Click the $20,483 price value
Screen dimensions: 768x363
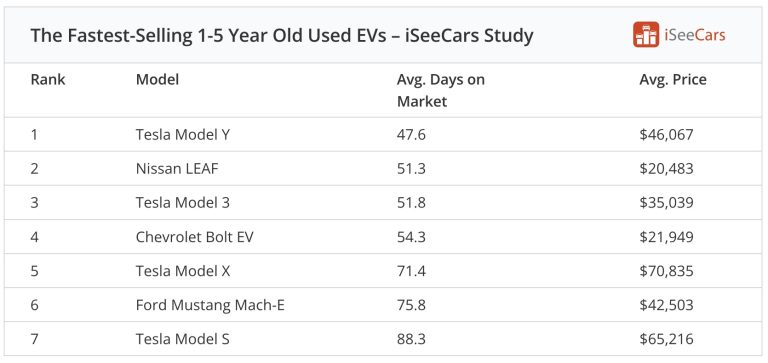pos(666,169)
